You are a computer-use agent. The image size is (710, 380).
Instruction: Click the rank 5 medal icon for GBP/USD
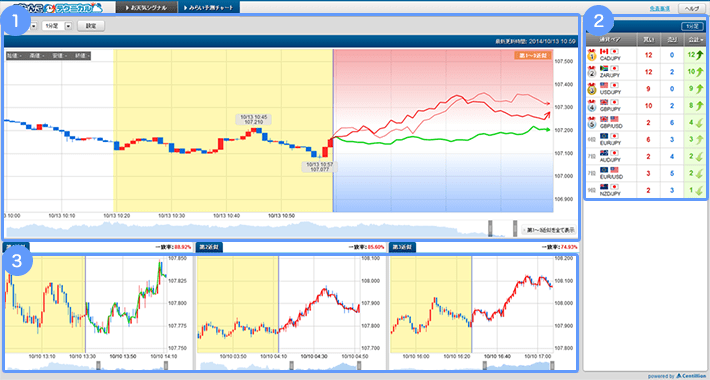[592, 122]
